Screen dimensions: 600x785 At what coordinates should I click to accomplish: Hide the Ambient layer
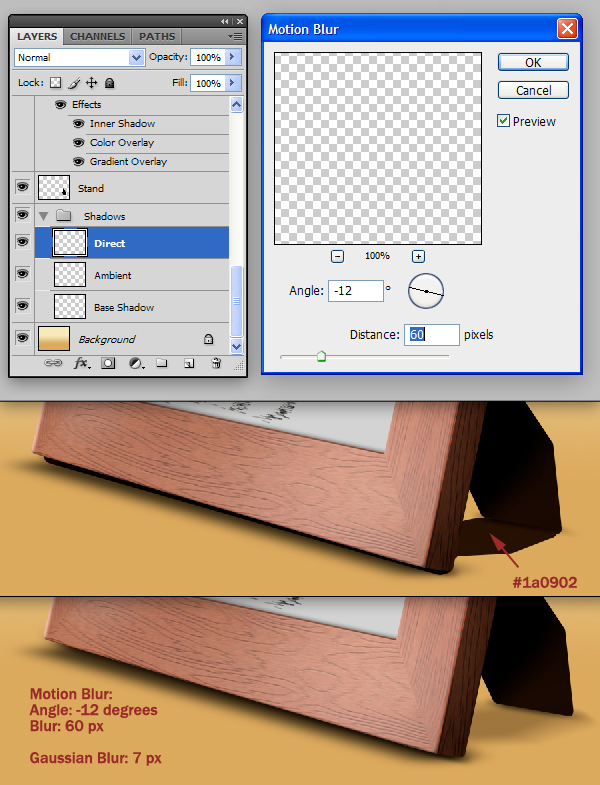click(x=22, y=274)
